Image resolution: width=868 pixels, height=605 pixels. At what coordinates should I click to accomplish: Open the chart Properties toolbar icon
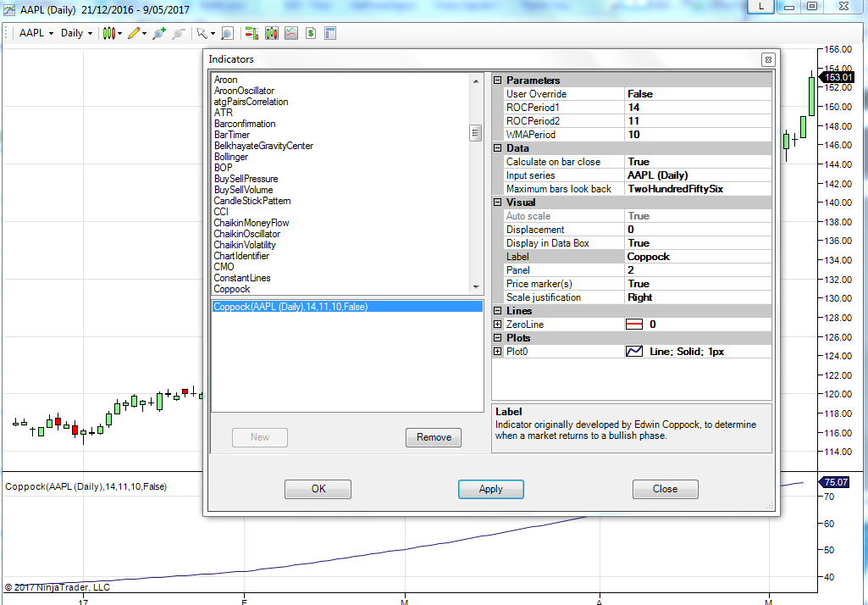coord(330,33)
